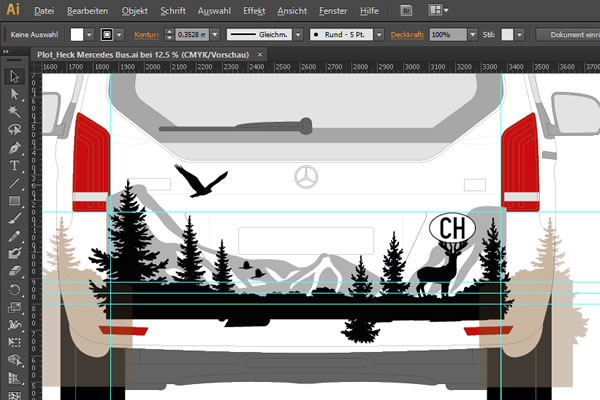600x400 pixels.
Task: Click the fill color swatch in control bar
Action: [77, 33]
